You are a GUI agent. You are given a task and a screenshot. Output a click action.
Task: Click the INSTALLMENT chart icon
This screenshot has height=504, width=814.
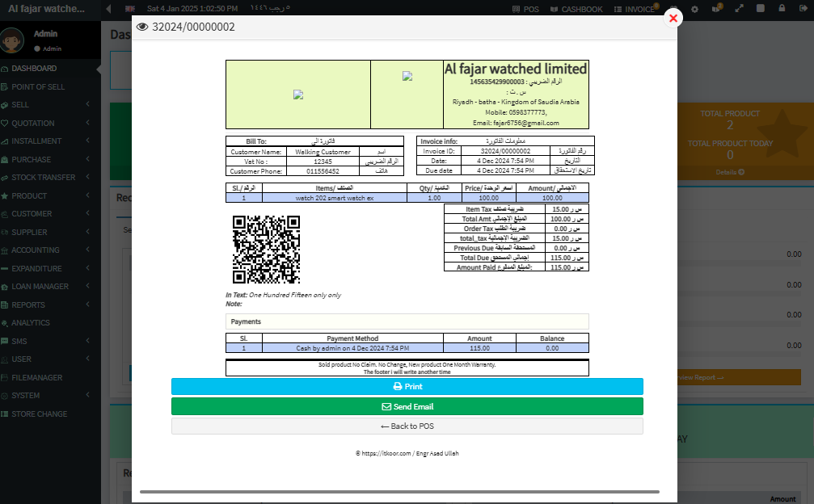(x=5, y=141)
